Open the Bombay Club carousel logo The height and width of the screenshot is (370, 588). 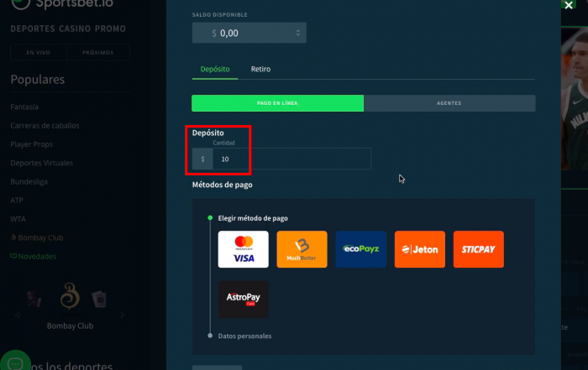pyautogui.click(x=70, y=297)
